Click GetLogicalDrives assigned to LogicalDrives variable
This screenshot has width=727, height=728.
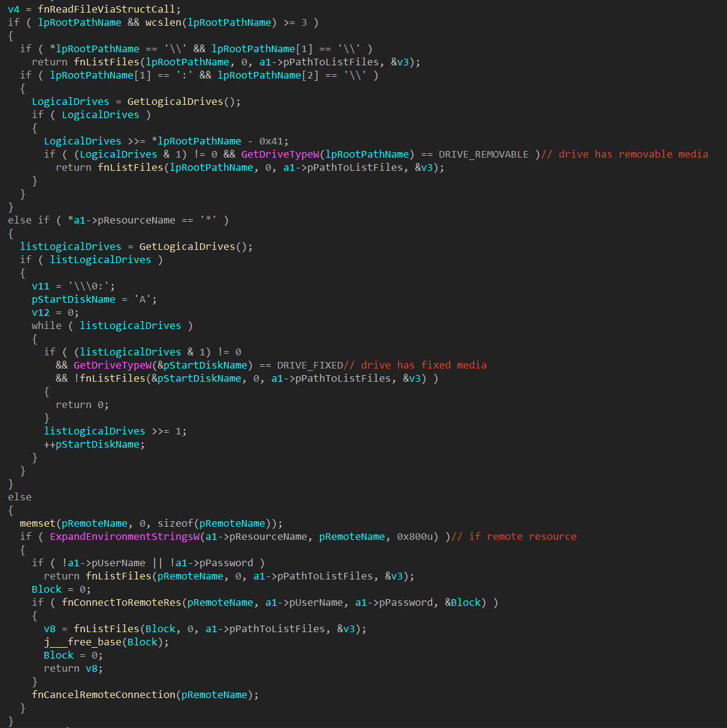(175, 101)
